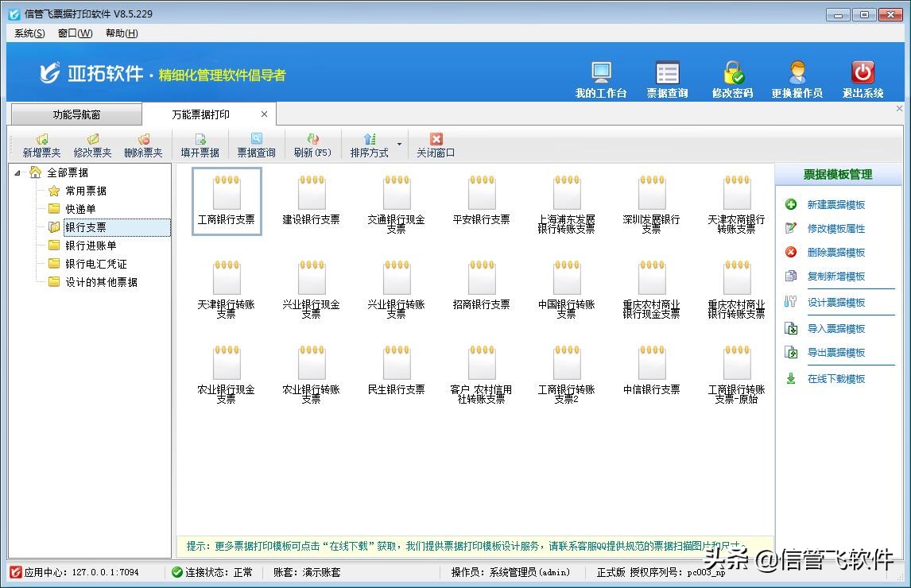Select 重庆农村商业银行现金支票 template
This screenshot has width=911, height=588.
pos(651,288)
